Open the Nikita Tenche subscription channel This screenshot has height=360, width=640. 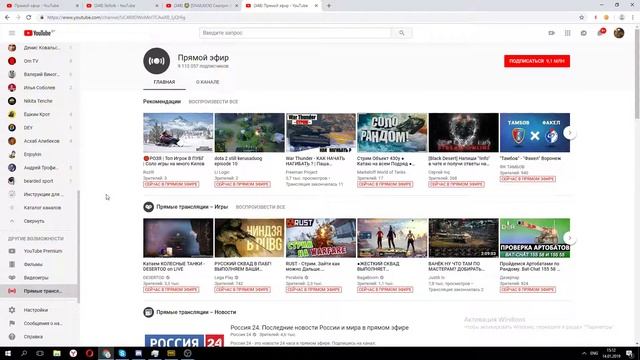39,101
